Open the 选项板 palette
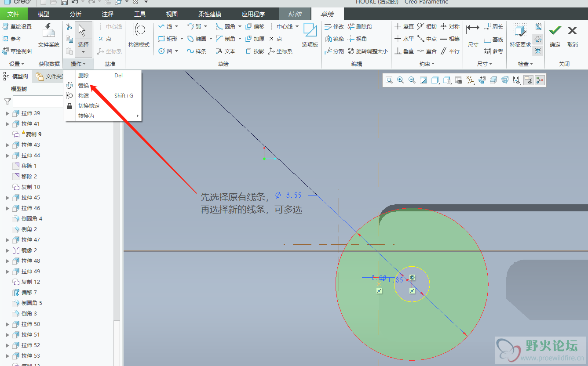This screenshot has width=588, height=366. (310, 35)
